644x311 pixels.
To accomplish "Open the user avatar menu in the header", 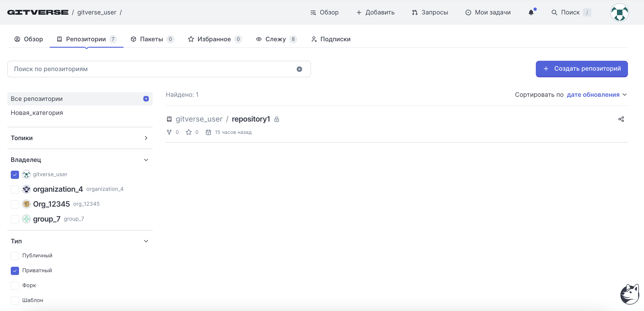I will [x=619, y=12].
